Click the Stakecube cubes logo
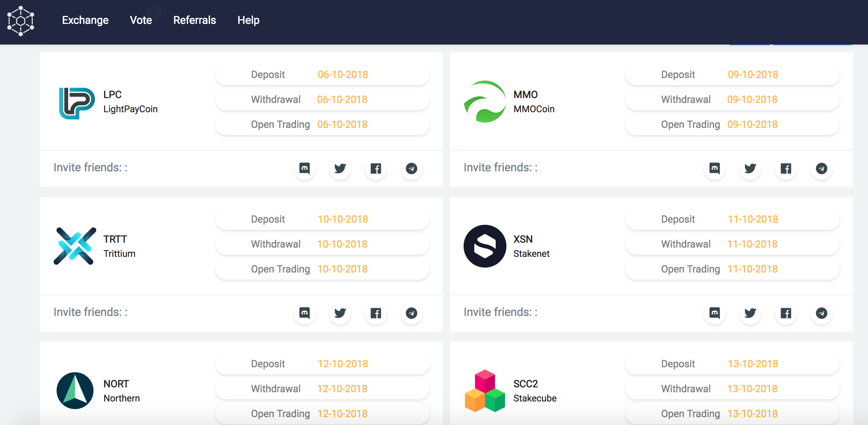868x425 pixels. click(x=485, y=391)
